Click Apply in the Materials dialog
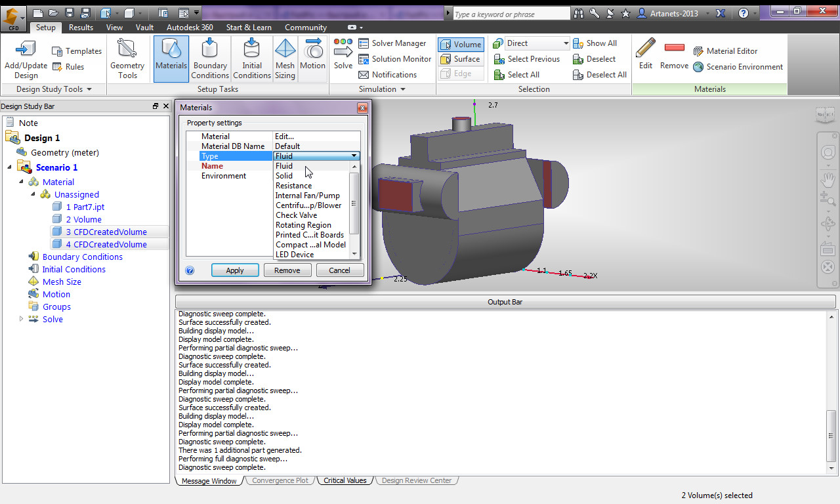Screen dimensions: 840x504 coord(235,270)
